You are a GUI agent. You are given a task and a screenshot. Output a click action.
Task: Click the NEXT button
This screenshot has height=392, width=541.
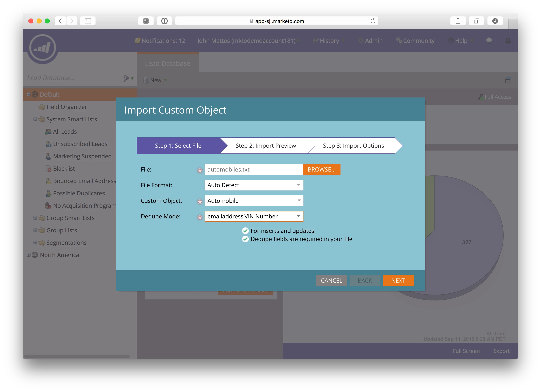click(x=398, y=281)
